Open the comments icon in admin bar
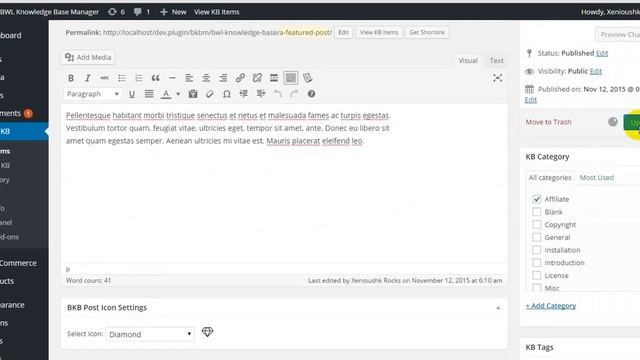This screenshot has width=640, height=360. 142,12
